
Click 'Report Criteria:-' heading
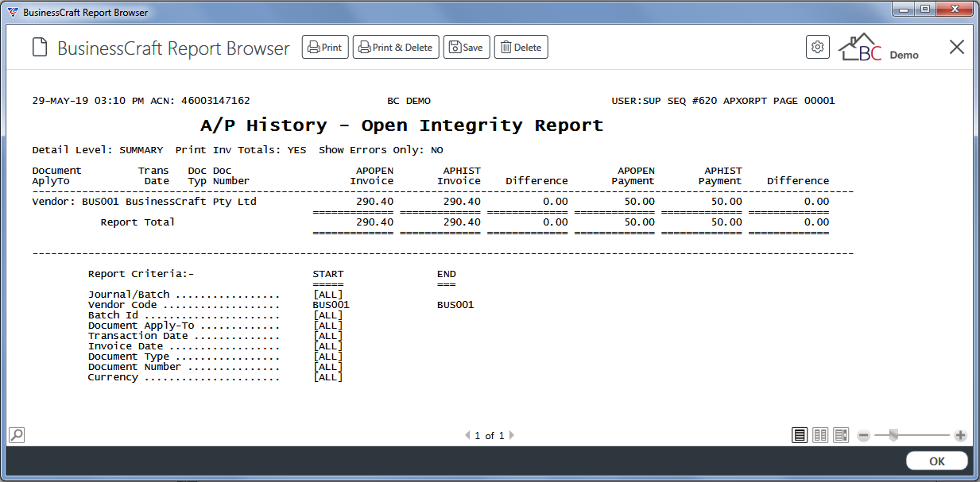click(141, 274)
